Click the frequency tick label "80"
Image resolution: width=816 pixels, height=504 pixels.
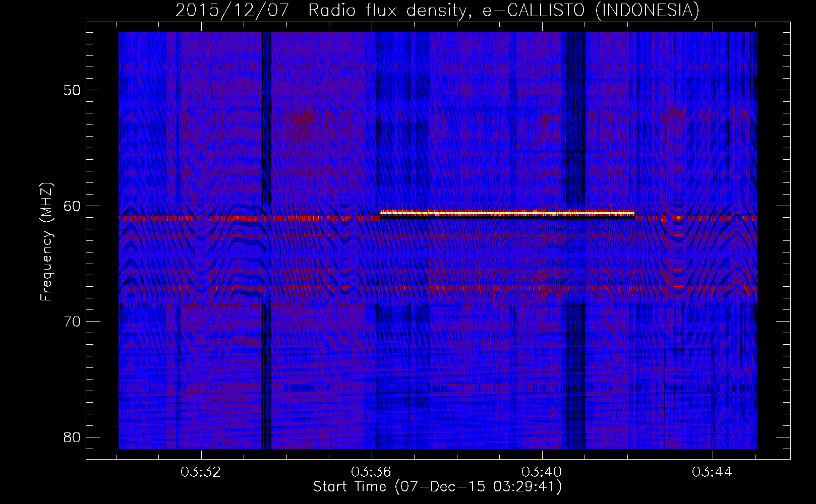[x=72, y=437]
